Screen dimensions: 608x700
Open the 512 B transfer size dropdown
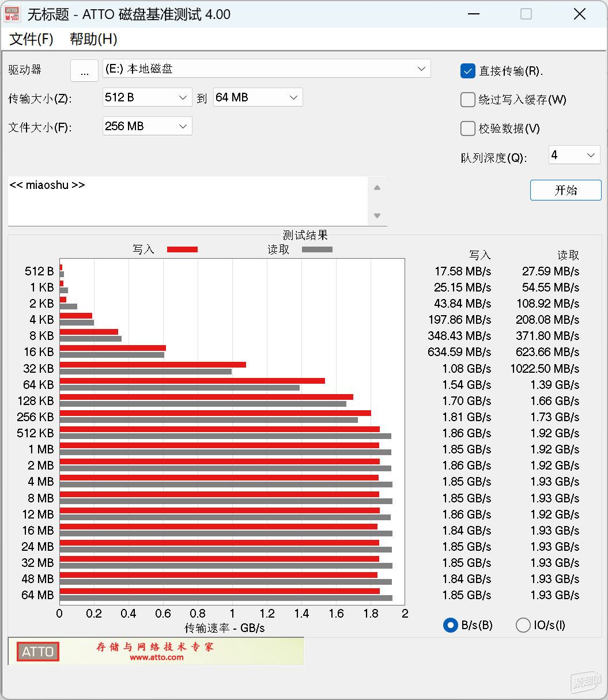click(x=148, y=97)
